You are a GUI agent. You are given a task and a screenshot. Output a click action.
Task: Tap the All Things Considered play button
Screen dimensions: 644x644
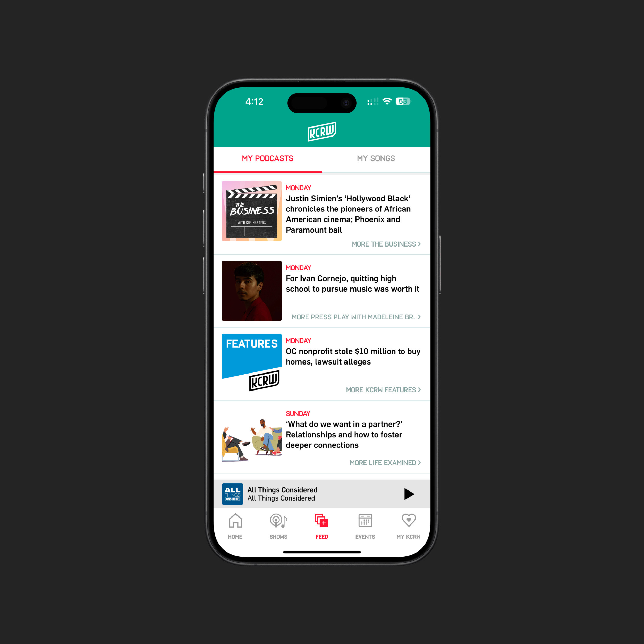pos(409,493)
